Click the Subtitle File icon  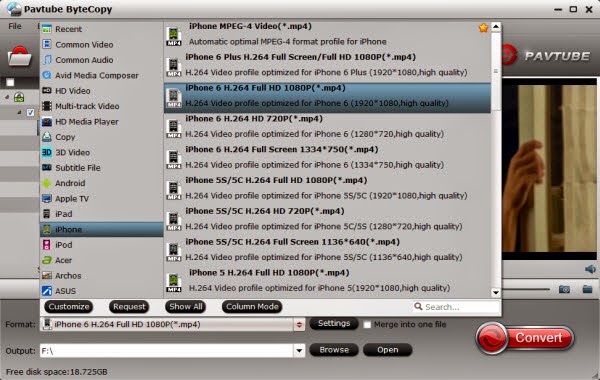[47, 168]
